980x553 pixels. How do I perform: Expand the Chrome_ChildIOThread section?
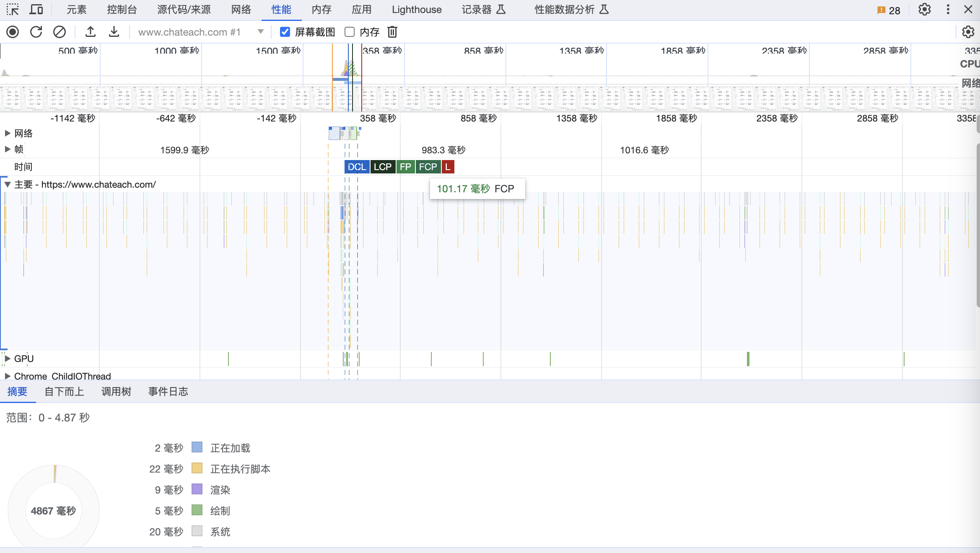[x=7, y=376]
